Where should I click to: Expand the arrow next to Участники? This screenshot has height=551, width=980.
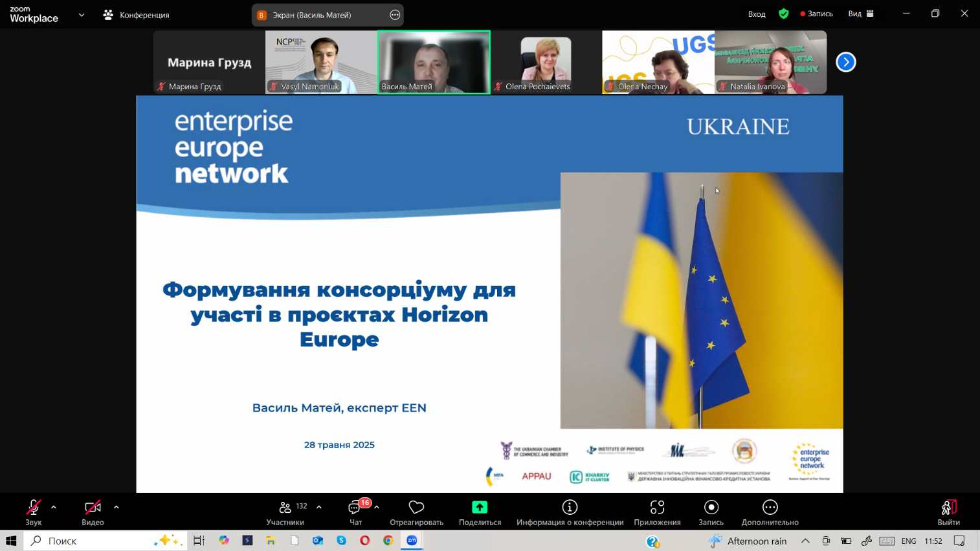click(x=319, y=507)
